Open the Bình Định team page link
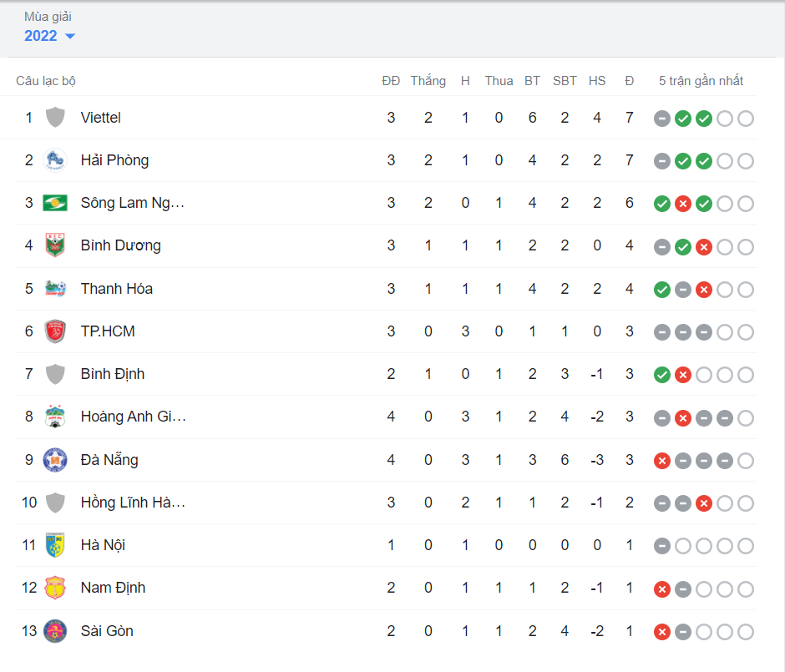Image resolution: width=785 pixels, height=672 pixels. [113, 374]
